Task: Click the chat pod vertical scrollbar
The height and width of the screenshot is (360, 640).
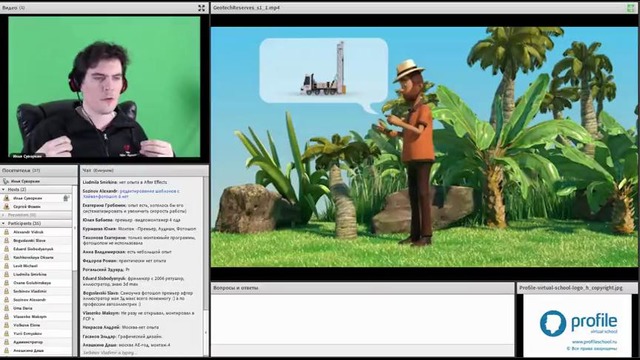Action: coord(205,265)
